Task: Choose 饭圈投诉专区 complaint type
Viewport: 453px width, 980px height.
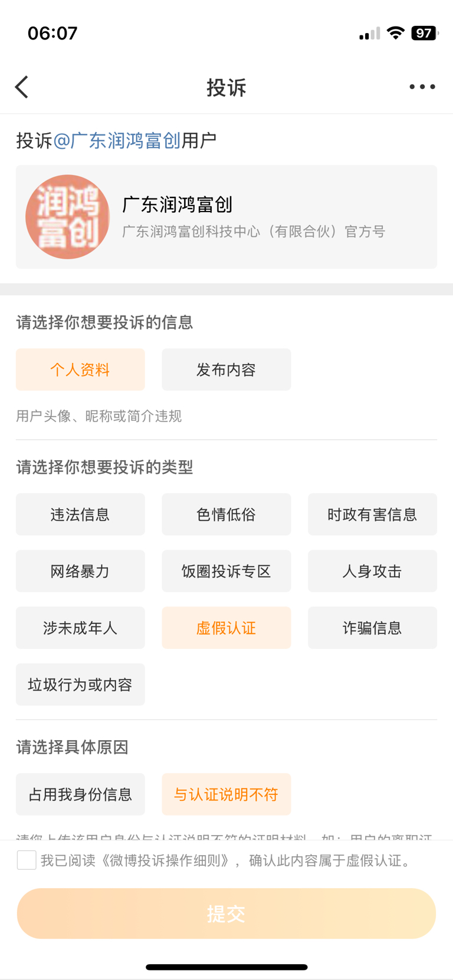Action: 226,571
